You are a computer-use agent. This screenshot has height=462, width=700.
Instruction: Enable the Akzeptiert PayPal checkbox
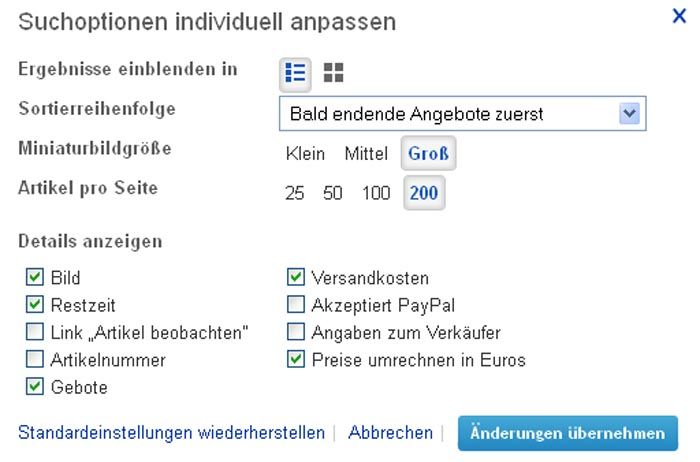[296, 305]
